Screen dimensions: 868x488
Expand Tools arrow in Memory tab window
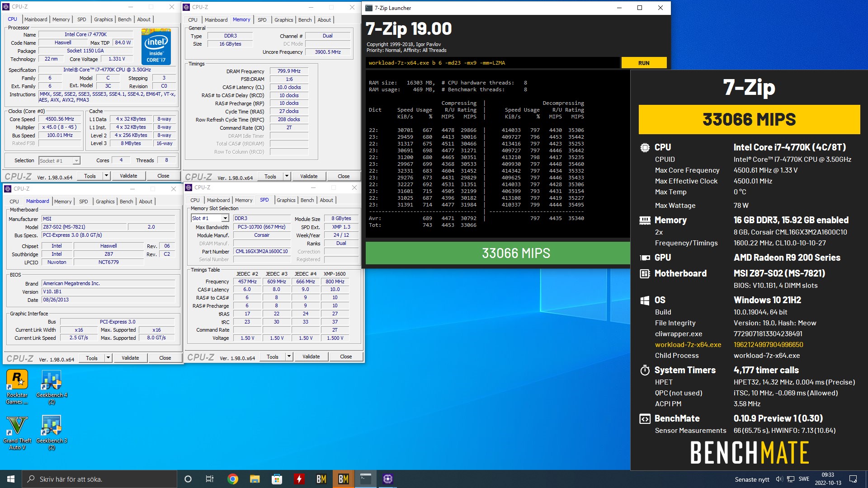pyautogui.click(x=287, y=176)
